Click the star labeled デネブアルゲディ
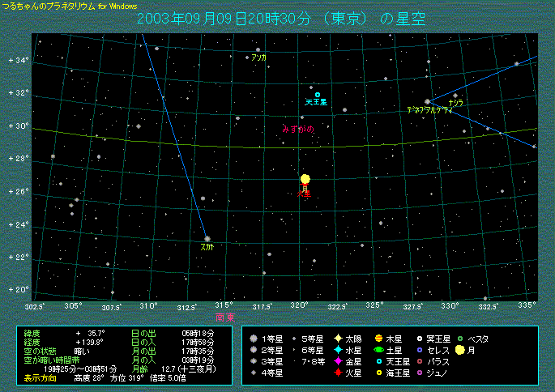The image size is (555, 392). coord(427,101)
